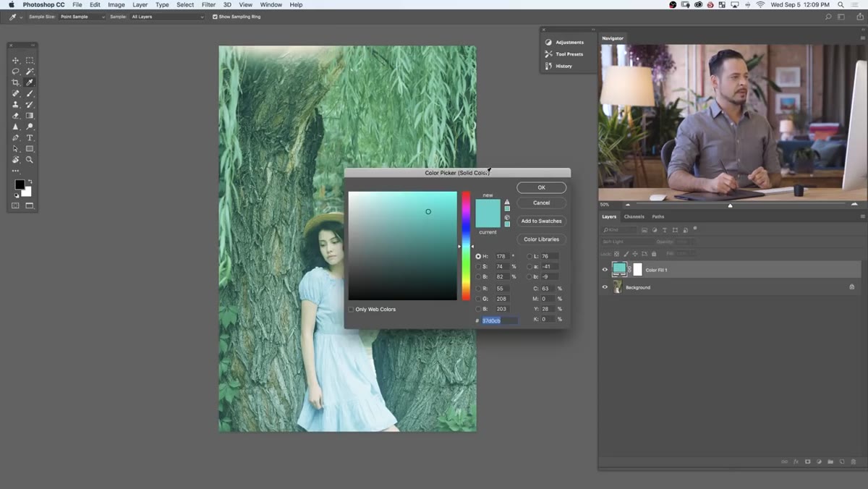Open Color Libraries
The width and height of the screenshot is (868, 489).
click(541, 239)
